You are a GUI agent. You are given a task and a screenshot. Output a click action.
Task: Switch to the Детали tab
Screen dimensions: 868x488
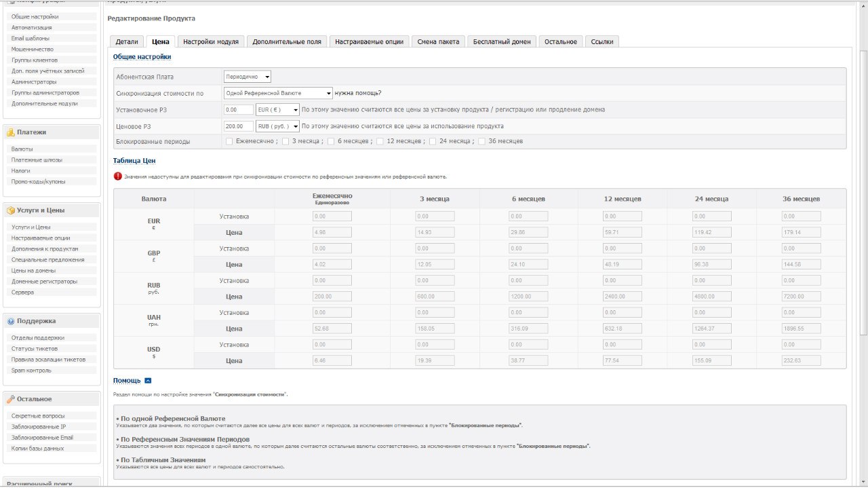[x=126, y=41]
